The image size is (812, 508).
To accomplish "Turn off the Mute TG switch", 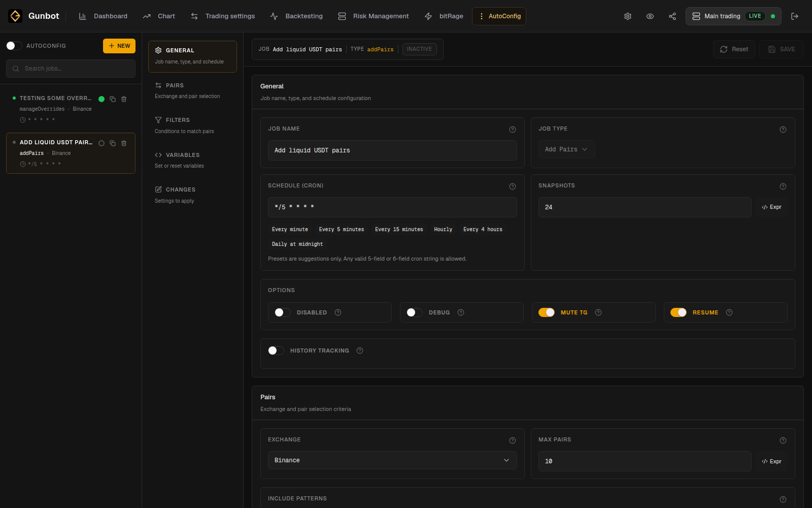I will tap(547, 312).
